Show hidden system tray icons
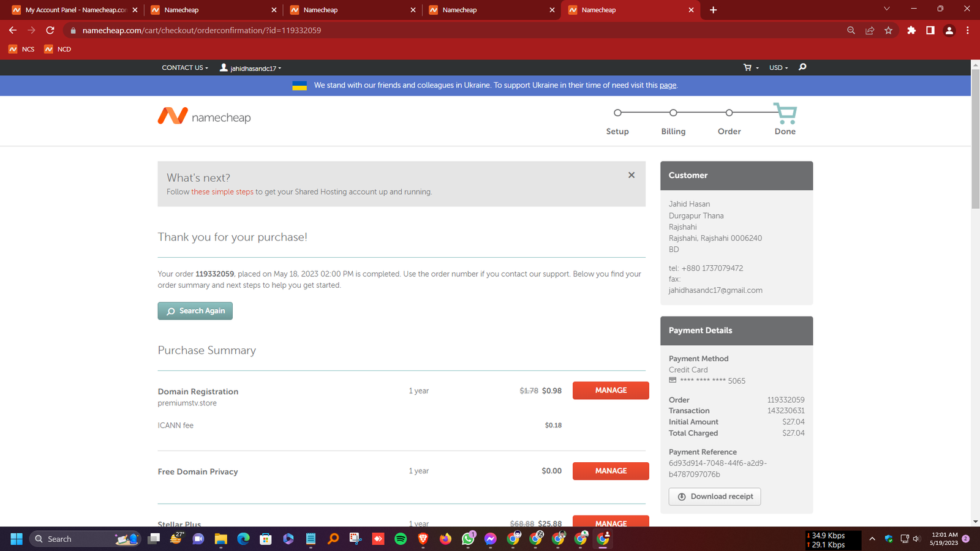Image resolution: width=980 pixels, height=551 pixels. coord(872,539)
